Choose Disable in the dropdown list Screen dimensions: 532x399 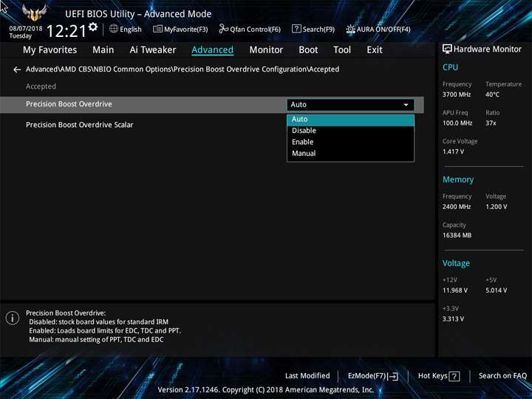(350, 131)
